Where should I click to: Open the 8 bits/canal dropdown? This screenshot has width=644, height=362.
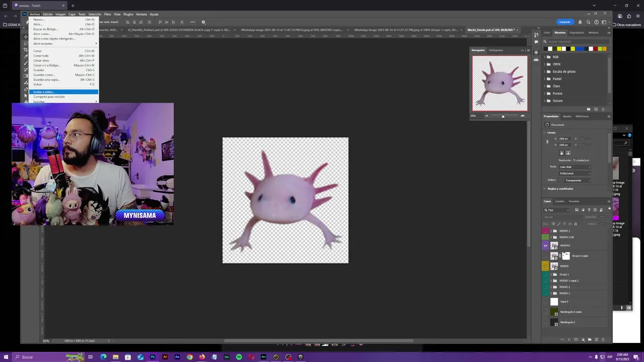point(575,173)
